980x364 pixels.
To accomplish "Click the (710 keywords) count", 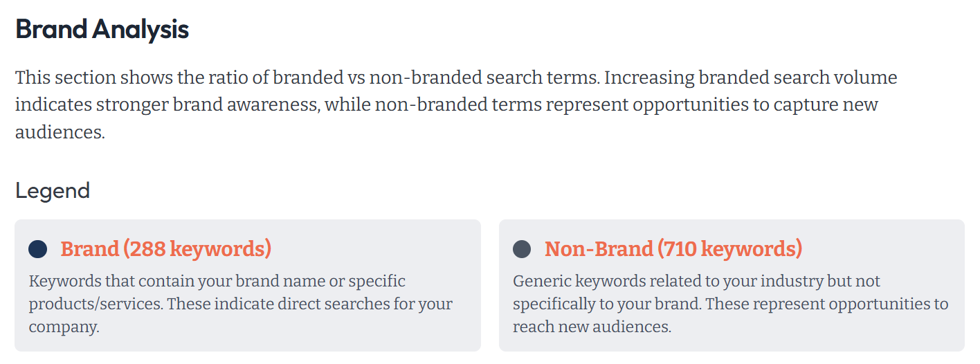I will tap(729, 249).
